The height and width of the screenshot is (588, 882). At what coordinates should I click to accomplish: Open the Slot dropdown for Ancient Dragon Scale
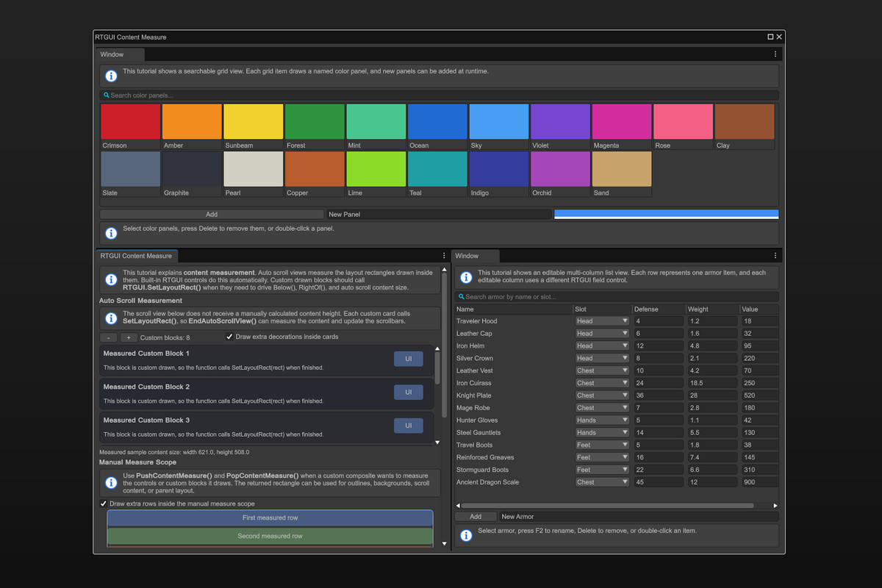tap(602, 482)
